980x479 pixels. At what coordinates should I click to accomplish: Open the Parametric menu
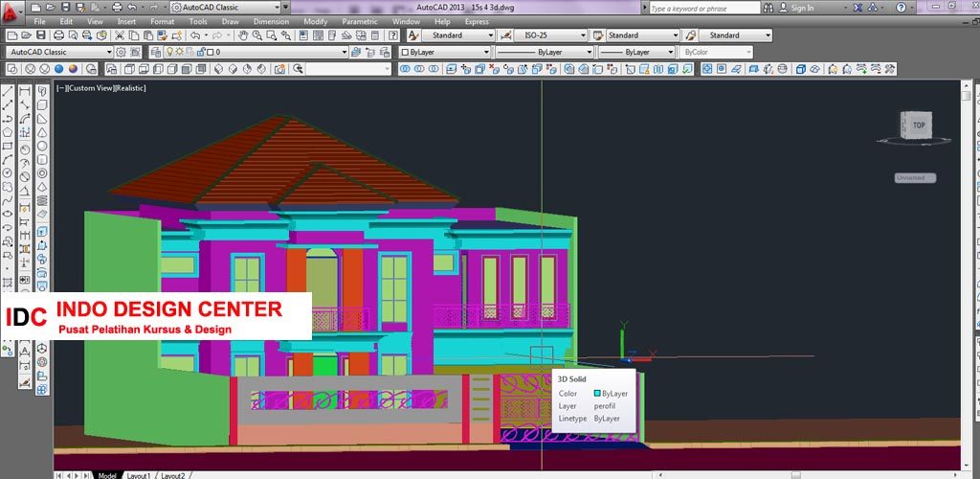point(360,21)
